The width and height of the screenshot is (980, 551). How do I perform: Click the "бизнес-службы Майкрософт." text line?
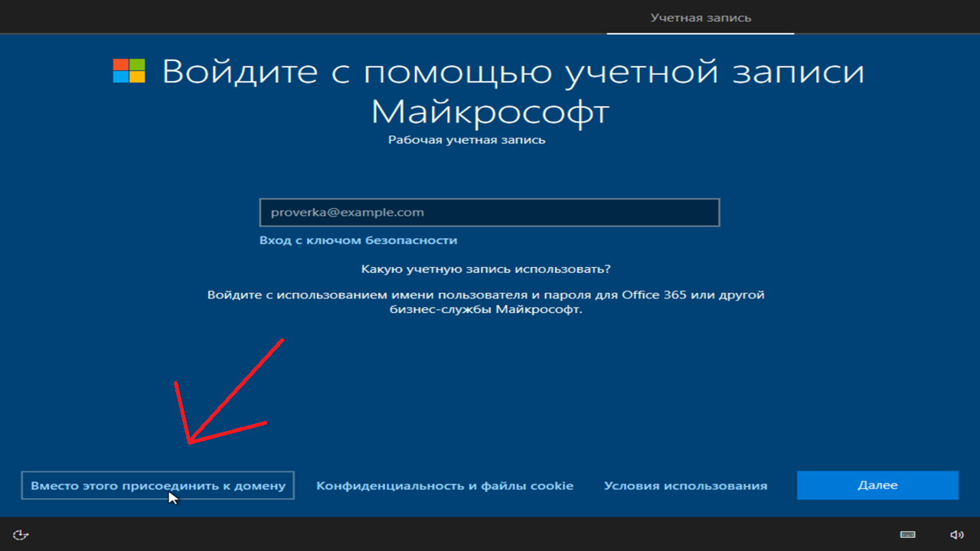pyautogui.click(x=484, y=311)
